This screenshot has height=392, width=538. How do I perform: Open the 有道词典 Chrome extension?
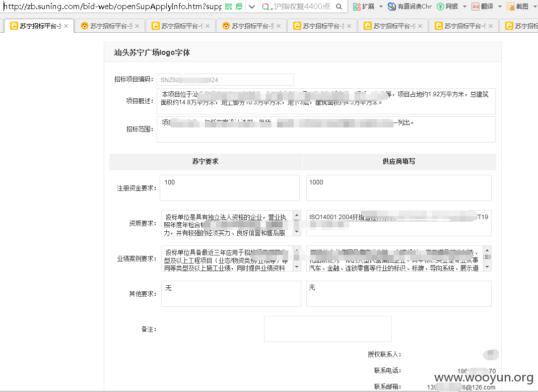click(410, 7)
